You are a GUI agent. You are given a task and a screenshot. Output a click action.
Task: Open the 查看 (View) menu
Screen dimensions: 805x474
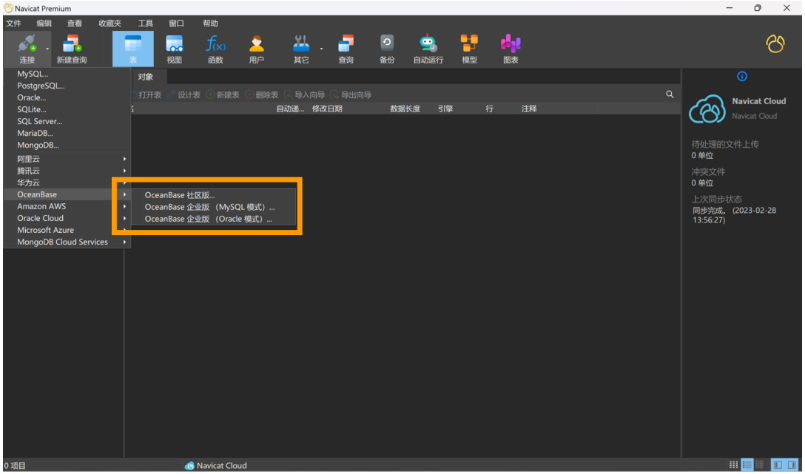[x=74, y=23]
